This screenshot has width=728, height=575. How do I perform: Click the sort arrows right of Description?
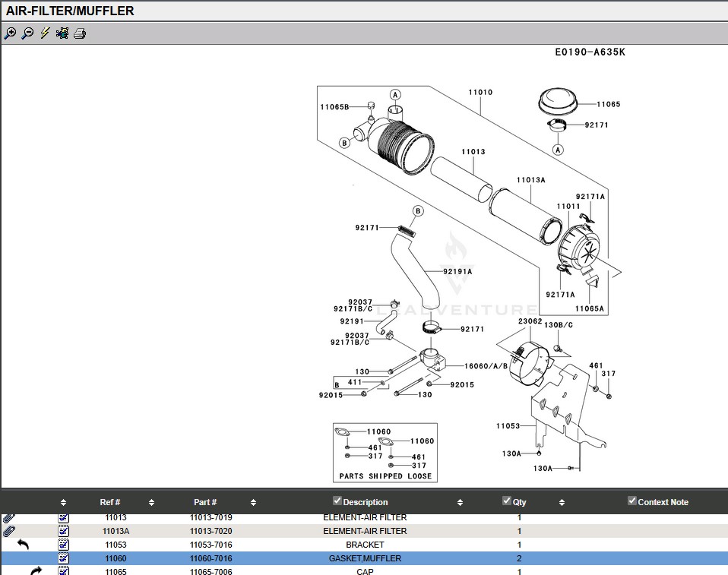[x=460, y=503]
